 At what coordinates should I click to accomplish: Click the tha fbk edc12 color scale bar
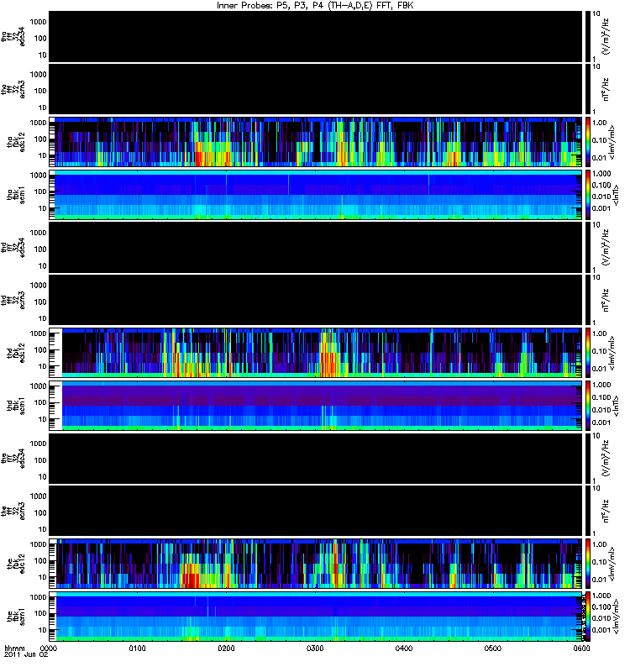click(x=588, y=141)
